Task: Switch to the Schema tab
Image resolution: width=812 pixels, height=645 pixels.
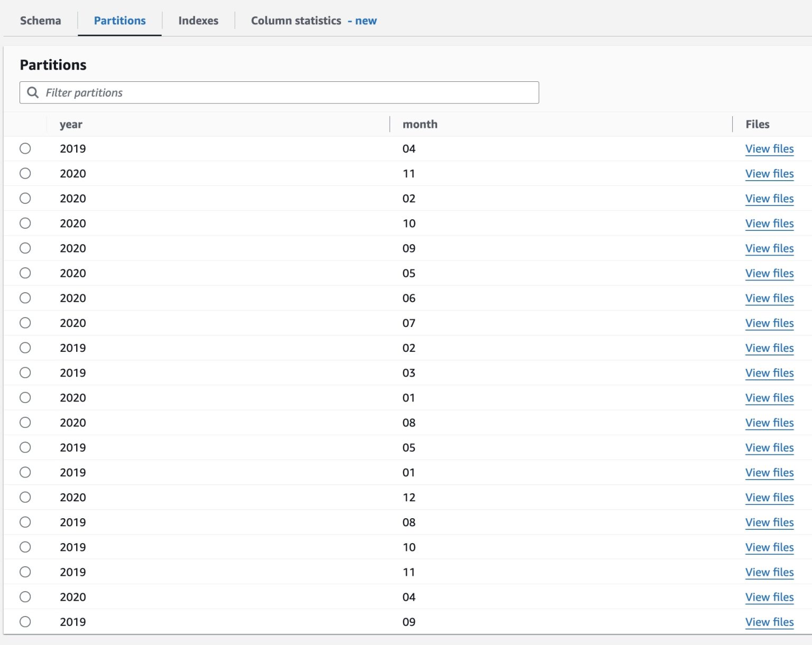Action: tap(40, 21)
